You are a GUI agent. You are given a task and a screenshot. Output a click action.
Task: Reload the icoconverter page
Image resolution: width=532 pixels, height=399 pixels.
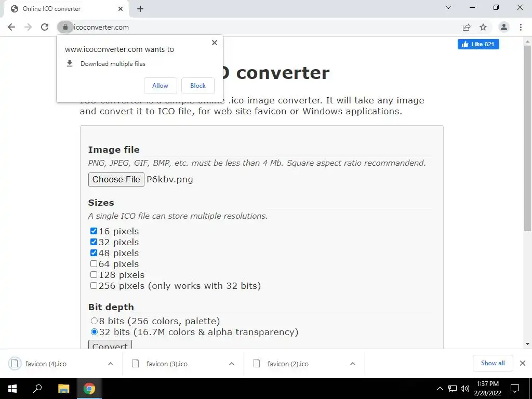tap(45, 27)
